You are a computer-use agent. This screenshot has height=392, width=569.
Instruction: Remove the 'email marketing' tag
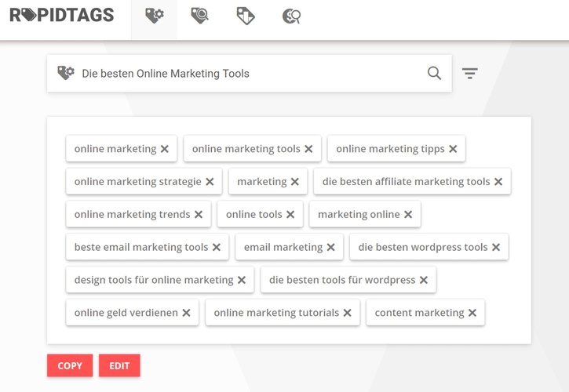click(331, 247)
